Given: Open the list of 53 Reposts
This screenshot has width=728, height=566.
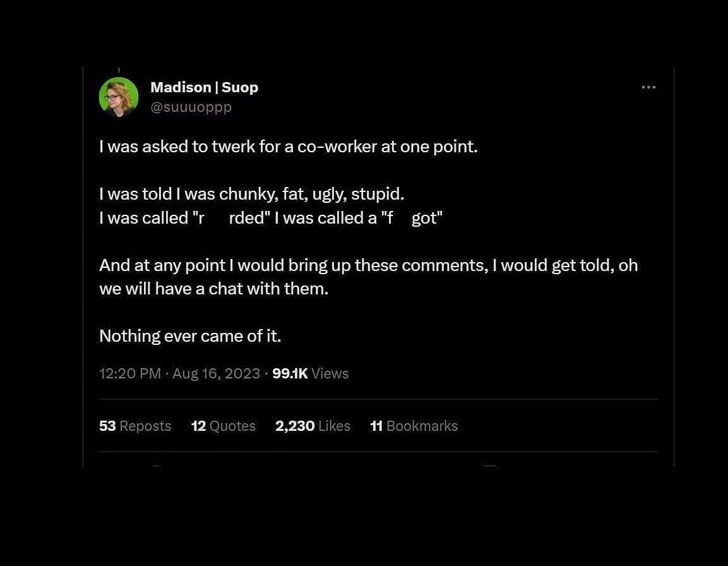Looking at the screenshot, I should click(134, 426).
